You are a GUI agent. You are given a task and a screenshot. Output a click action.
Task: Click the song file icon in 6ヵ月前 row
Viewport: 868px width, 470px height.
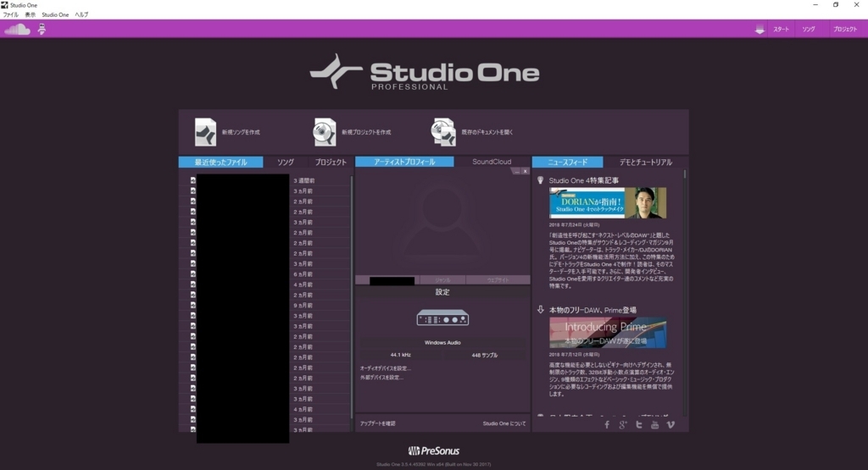tap(192, 274)
